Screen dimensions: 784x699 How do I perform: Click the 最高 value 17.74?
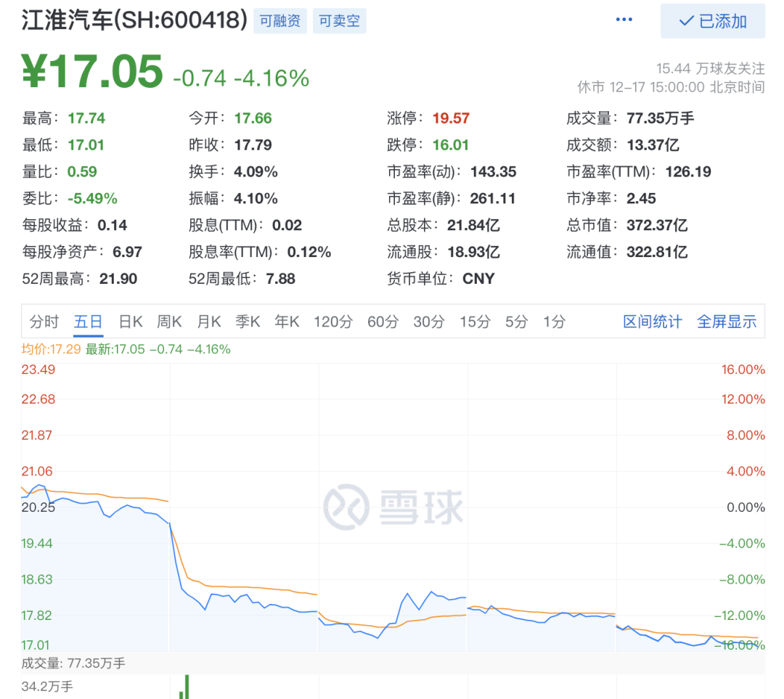[x=86, y=118]
